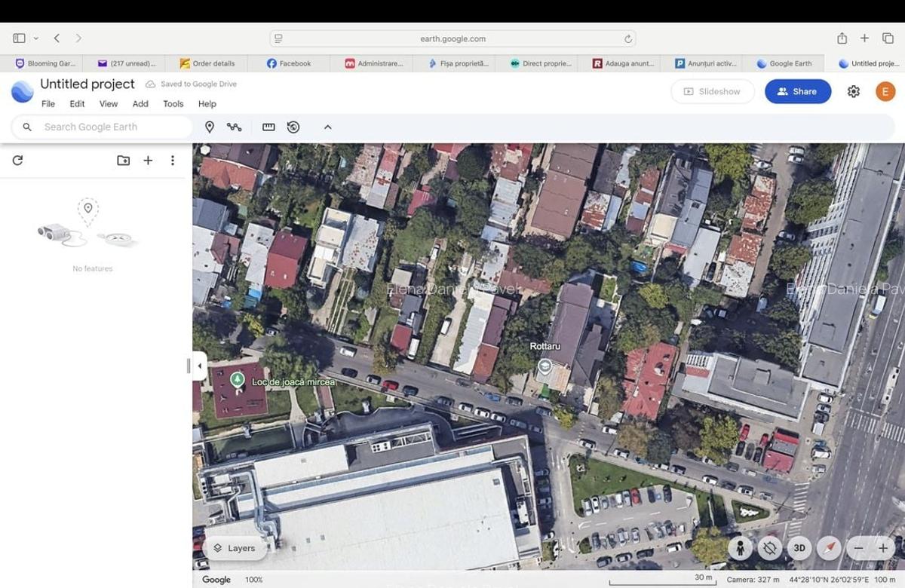Collapse the toolbar with the chevron
This screenshot has width=905, height=588.
pyautogui.click(x=327, y=127)
